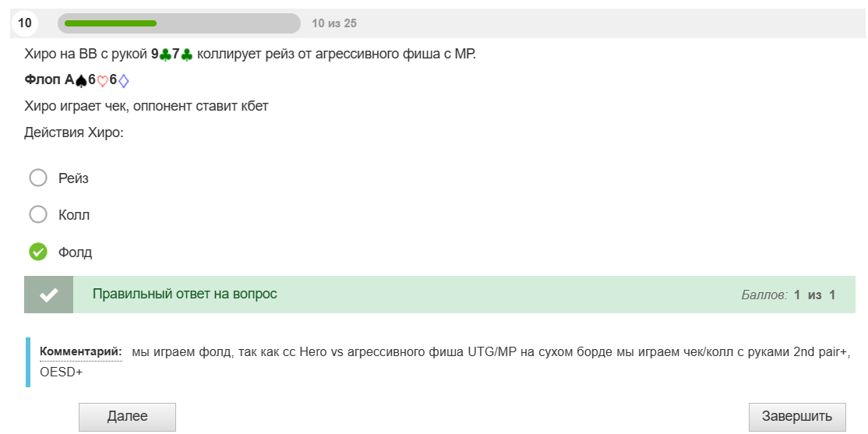Click the spade suit icon in flop
The image size is (868, 434).
[x=81, y=81]
